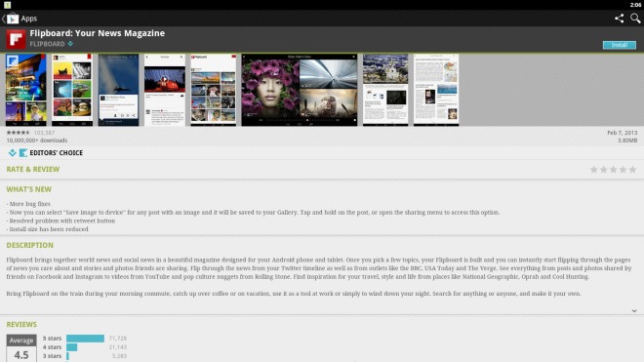The image size is (644, 362).
Task: Open the first Flipboard cover screenshot
Action: tap(26, 90)
